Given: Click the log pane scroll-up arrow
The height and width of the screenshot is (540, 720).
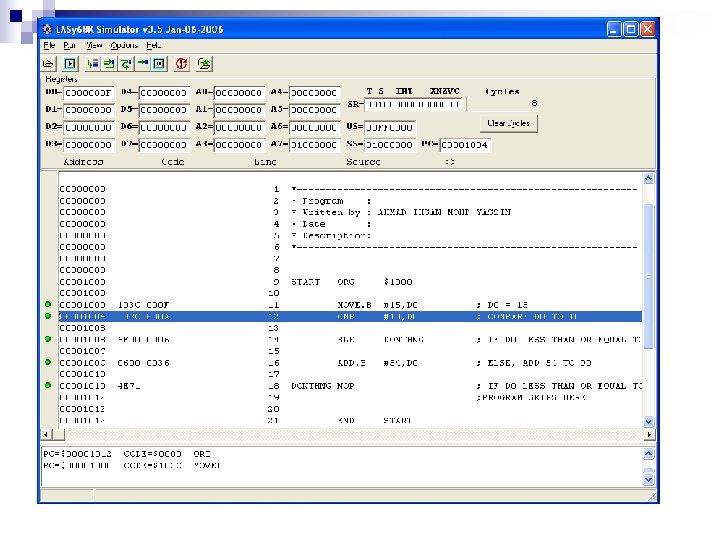Looking at the screenshot, I should [x=648, y=454].
